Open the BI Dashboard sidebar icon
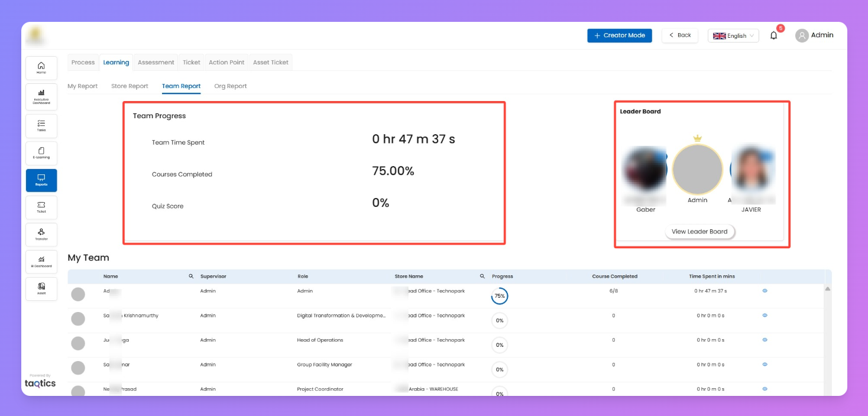 point(41,262)
